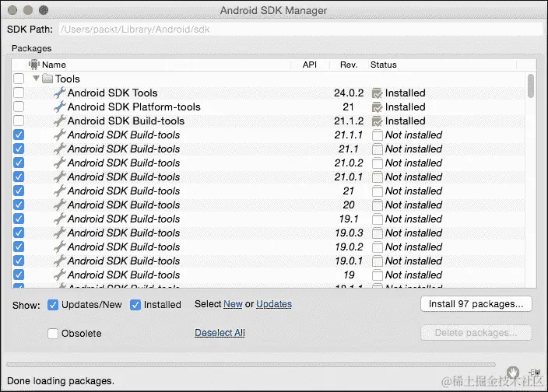548x392 pixels.
Task: Click Installed status icon for Platform-tools row
Action: [x=377, y=107]
